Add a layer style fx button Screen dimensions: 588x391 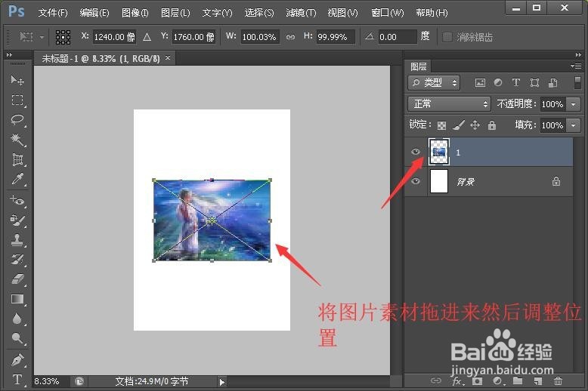458,381
